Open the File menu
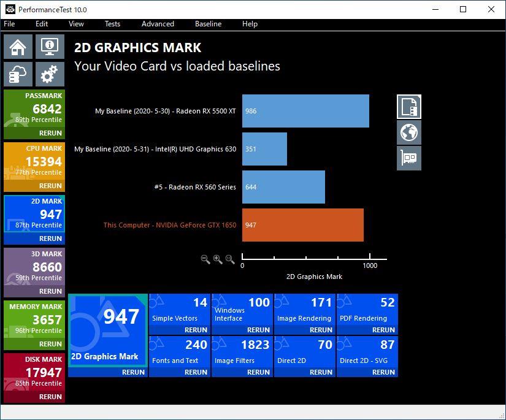Screen dimensions: 506x420 (x=9, y=24)
